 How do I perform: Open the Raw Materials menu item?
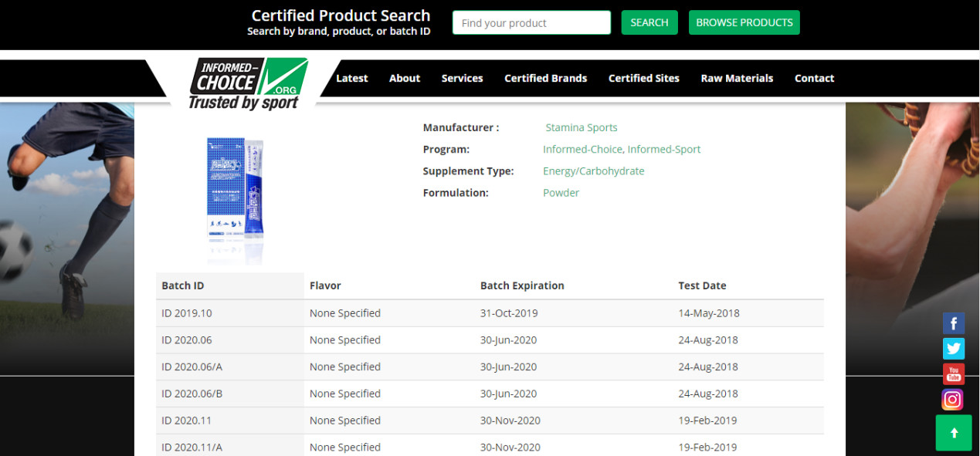pos(737,79)
